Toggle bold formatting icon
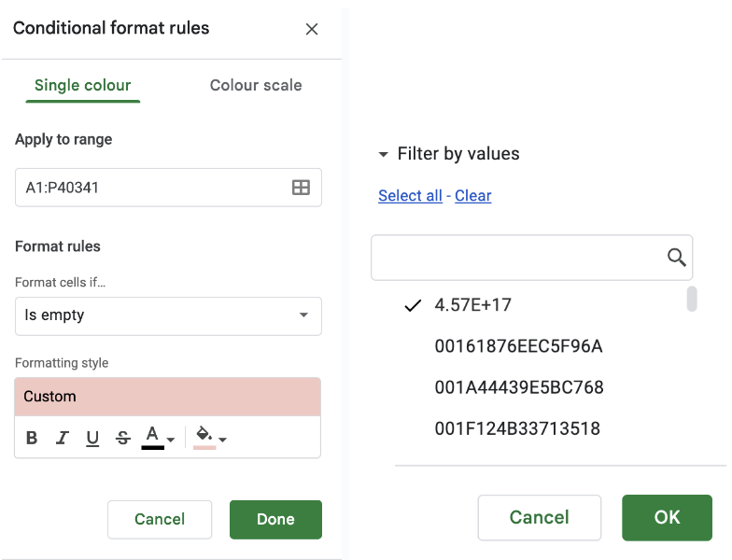This screenshot has height=560, width=732. point(32,438)
